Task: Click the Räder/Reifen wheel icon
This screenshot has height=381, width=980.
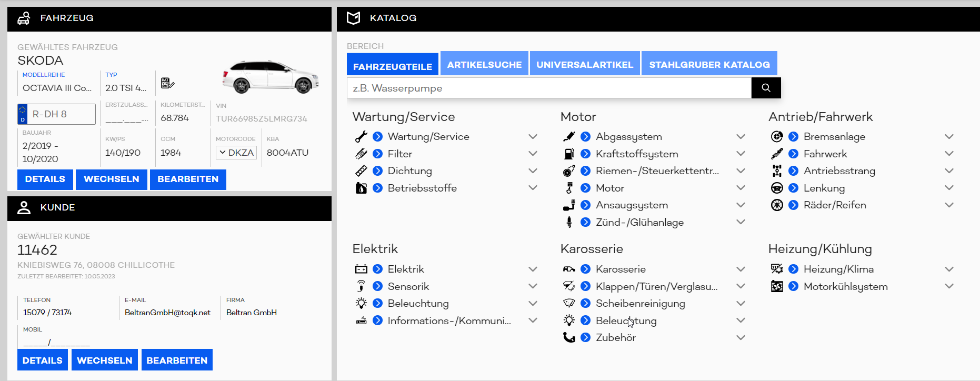Action: pyautogui.click(x=777, y=205)
